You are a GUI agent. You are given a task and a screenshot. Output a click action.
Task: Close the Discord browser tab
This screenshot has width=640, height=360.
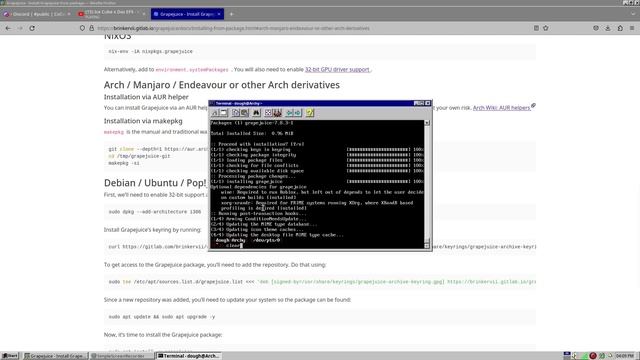[x=69, y=14]
